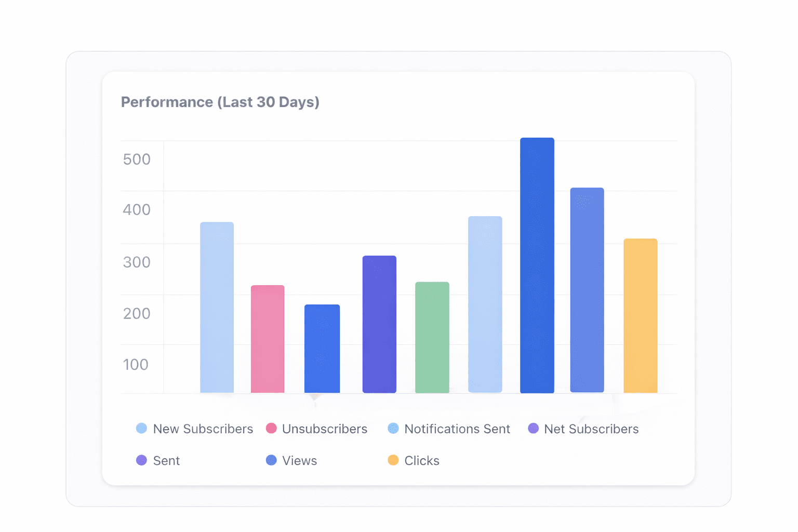Screen dimensions: 798x532
Task: Click the Views legend label
Action: 300,461
